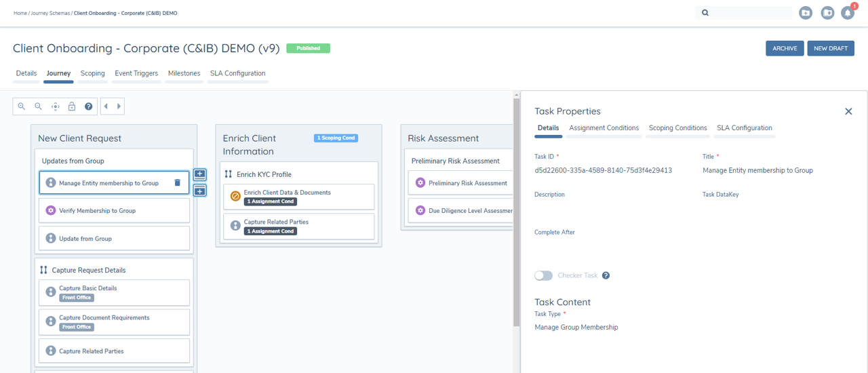Open the Assignment Conditions tab

tap(604, 127)
